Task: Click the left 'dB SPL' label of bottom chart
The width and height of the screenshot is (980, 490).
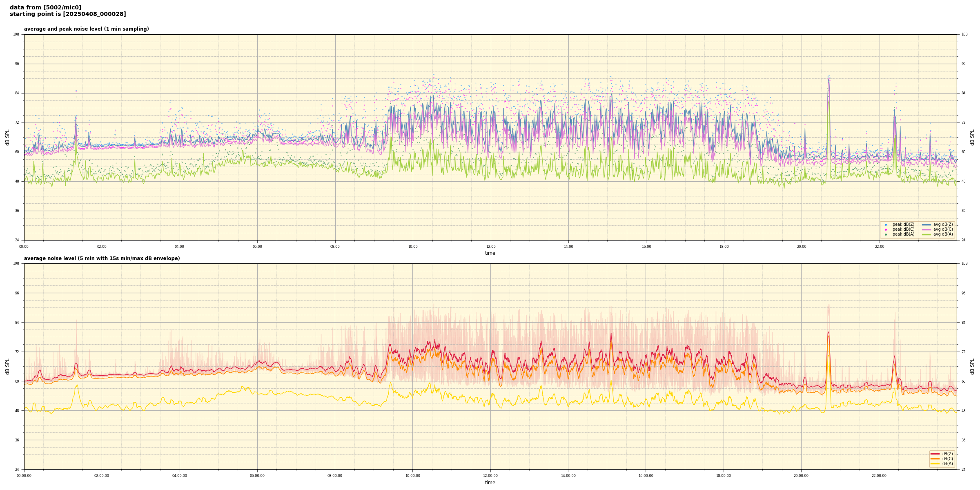Action: pyautogui.click(x=7, y=366)
